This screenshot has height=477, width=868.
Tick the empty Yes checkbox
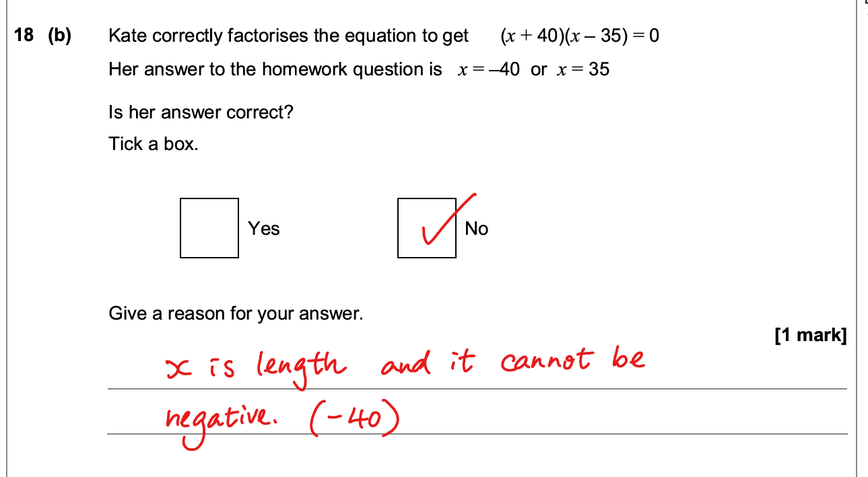tap(209, 228)
